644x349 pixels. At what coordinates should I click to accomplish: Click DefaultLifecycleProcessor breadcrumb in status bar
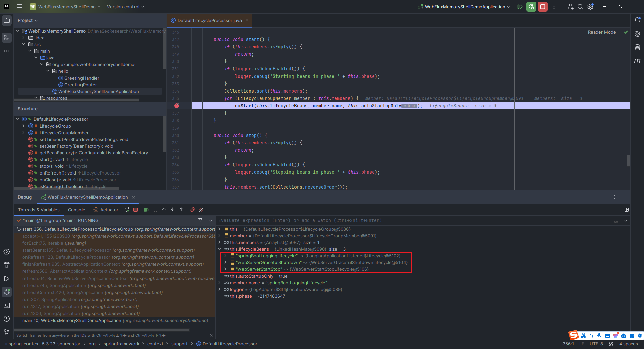point(227,344)
